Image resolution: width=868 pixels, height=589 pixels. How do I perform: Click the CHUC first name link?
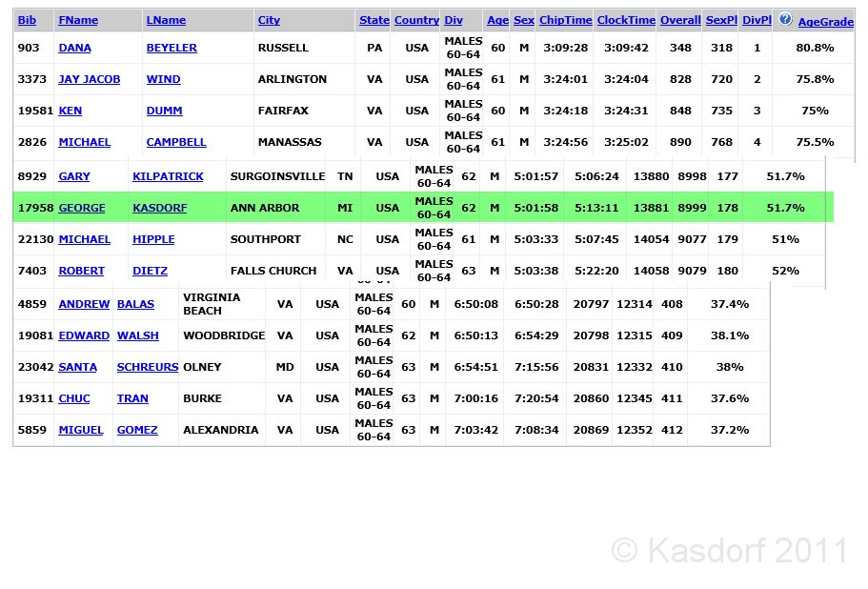[74, 398]
